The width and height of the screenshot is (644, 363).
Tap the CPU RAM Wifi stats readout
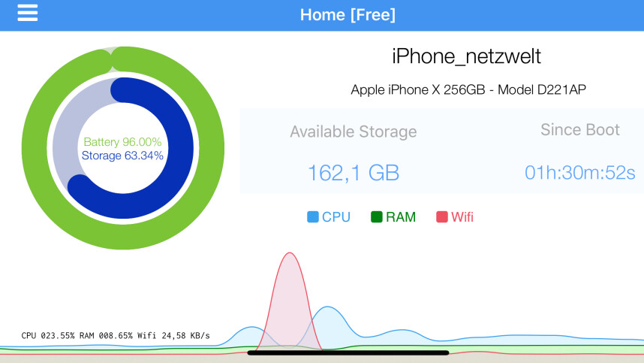point(116,335)
